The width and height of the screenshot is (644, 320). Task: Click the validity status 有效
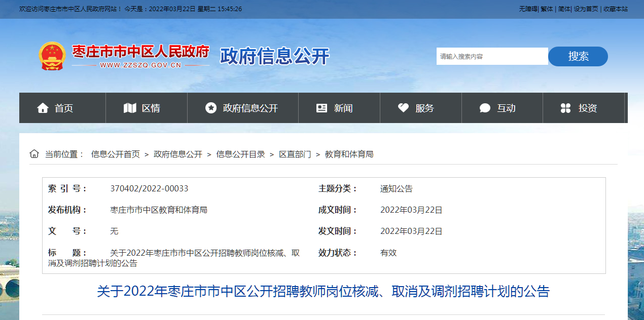388,253
